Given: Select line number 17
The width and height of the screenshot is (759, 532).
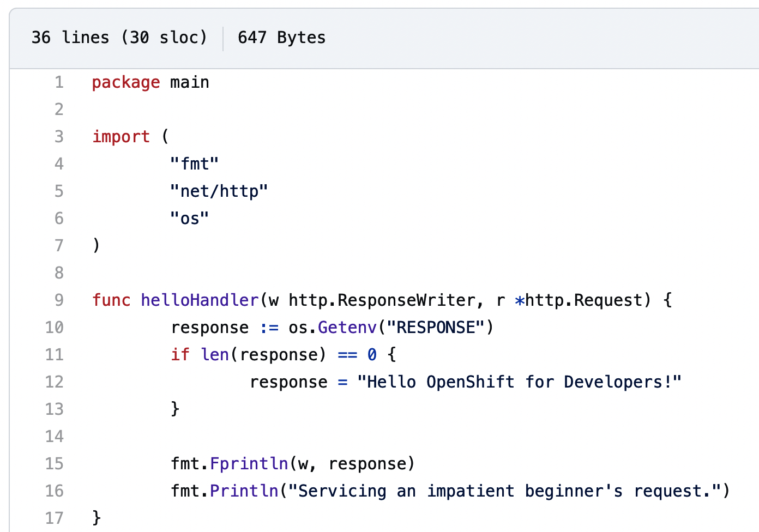Looking at the screenshot, I should (54, 518).
